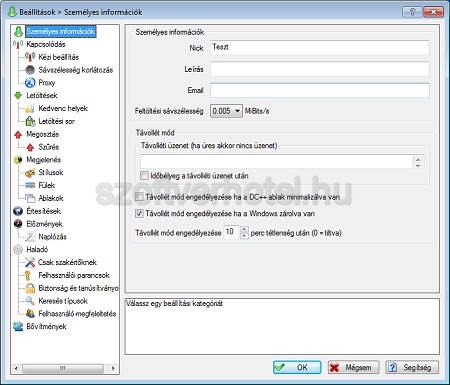Click the Ablakok windows icon
450x385 pixels.
(x=30, y=198)
